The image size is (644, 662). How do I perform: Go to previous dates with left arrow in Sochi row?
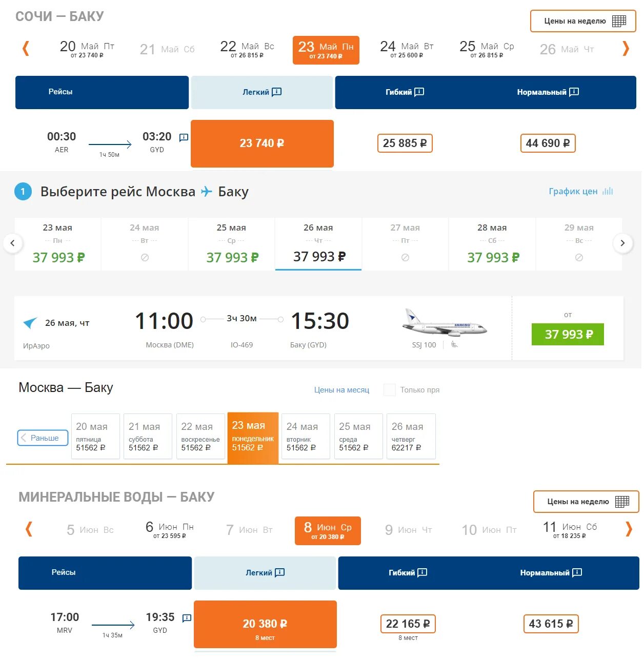(26, 49)
